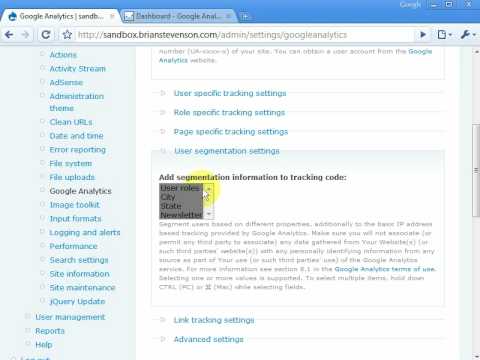Close the Dashboard Google Analytics tab

tap(229, 16)
